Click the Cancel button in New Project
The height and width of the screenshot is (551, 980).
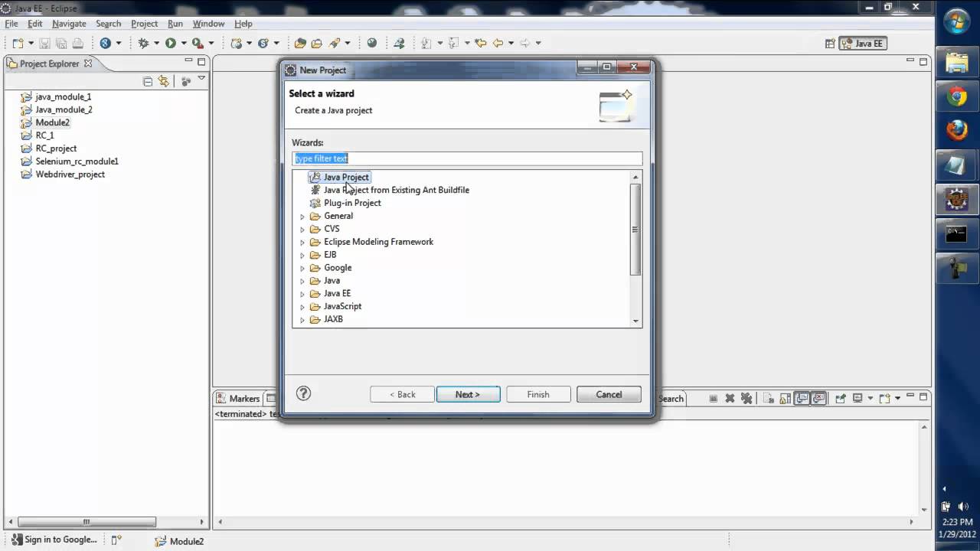pyautogui.click(x=609, y=394)
